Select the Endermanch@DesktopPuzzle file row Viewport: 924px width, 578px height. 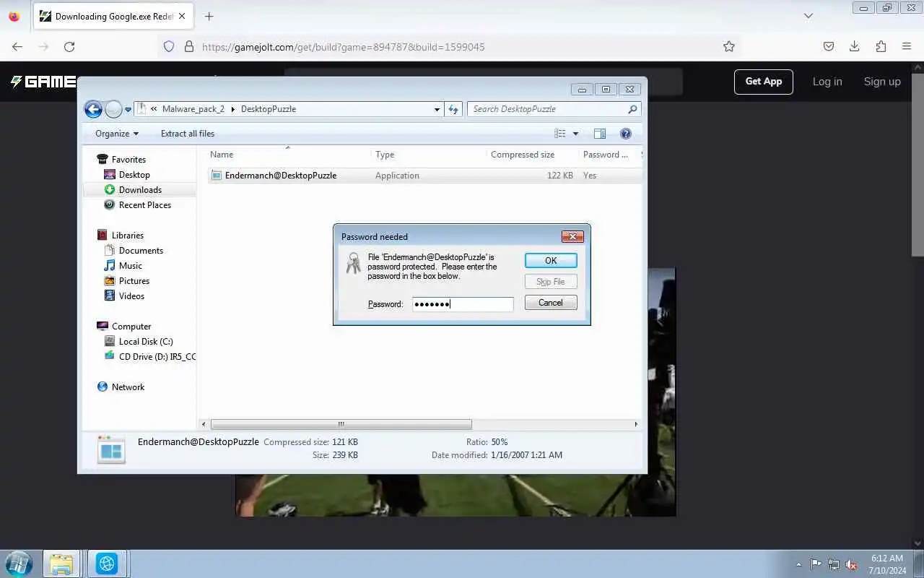tap(424, 176)
